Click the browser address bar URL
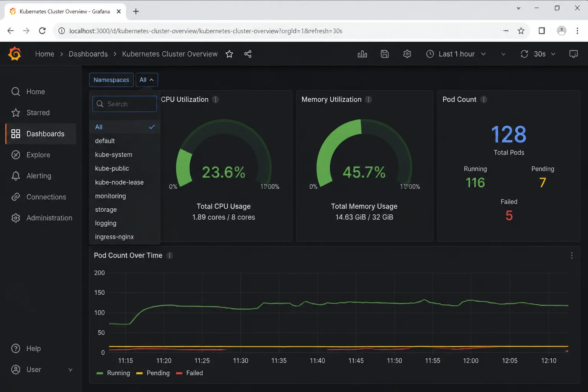The height and width of the screenshot is (392, 588). (206, 31)
